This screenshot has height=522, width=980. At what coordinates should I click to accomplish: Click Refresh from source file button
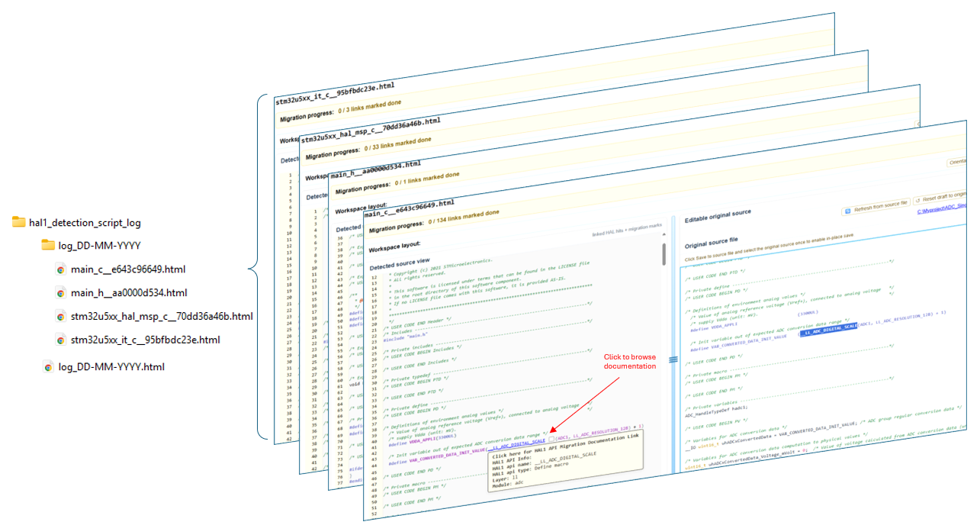[x=875, y=208]
